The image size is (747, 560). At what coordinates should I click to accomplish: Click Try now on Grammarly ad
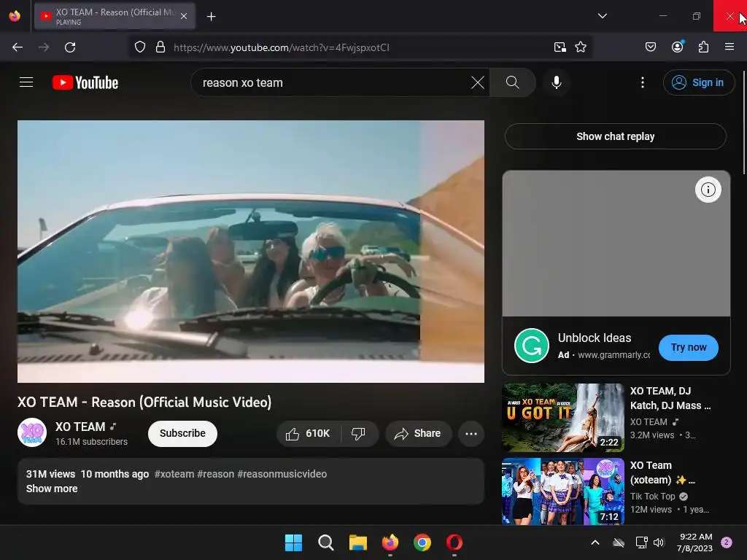[x=688, y=348]
